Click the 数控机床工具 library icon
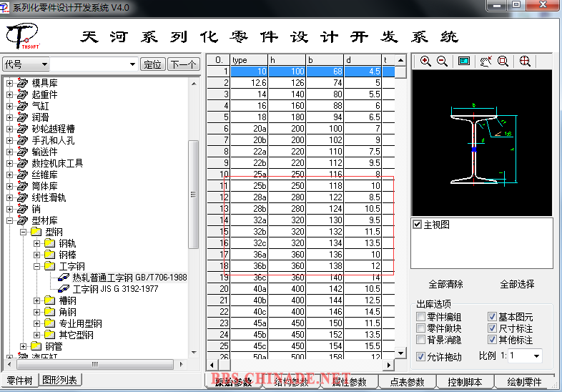Screen dimensions: 562x392 pos(22,164)
